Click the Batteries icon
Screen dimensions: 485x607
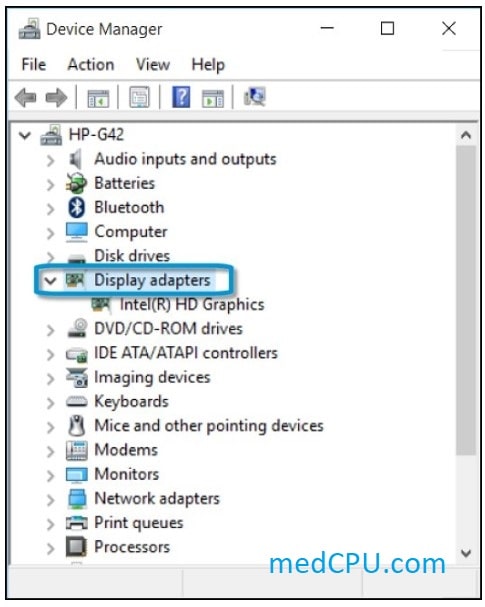(x=76, y=183)
